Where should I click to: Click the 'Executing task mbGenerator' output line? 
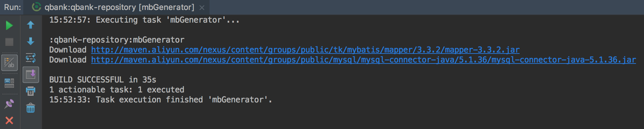tap(144, 20)
